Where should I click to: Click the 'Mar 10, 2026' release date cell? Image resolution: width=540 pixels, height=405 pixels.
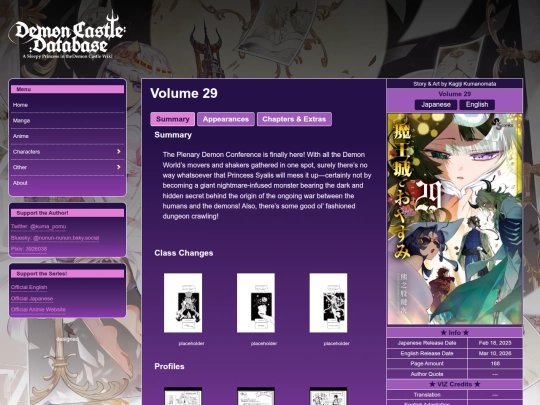(x=495, y=353)
